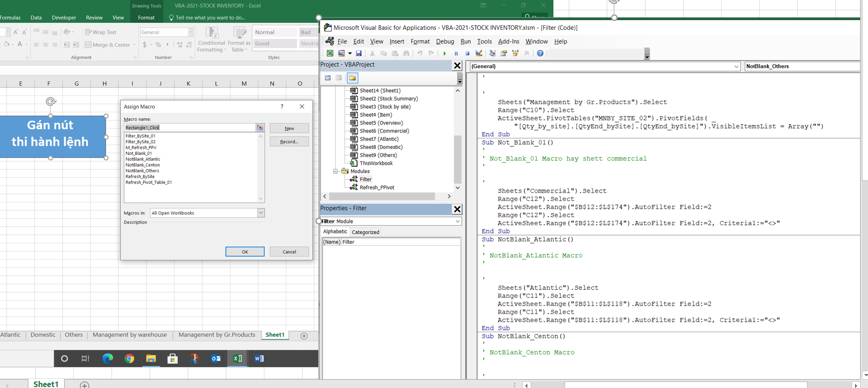This screenshot has height=388, width=868.
Task: Click blue Help question mark icon in VBA toolbar
Action: 540,54
